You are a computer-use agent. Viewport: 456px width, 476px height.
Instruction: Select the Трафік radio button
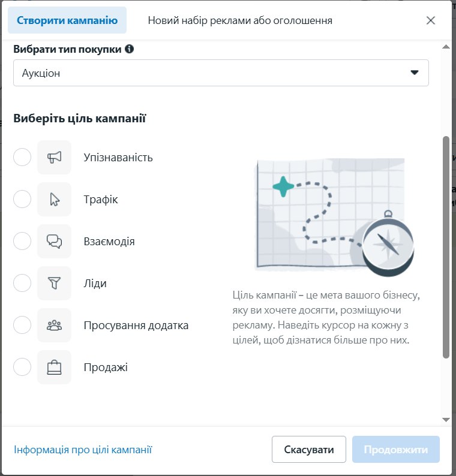(22, 200)
